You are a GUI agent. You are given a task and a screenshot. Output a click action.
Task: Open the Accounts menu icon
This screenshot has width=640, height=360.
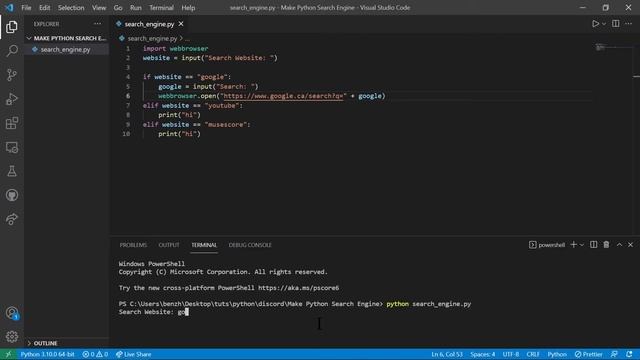pos(11,313)
